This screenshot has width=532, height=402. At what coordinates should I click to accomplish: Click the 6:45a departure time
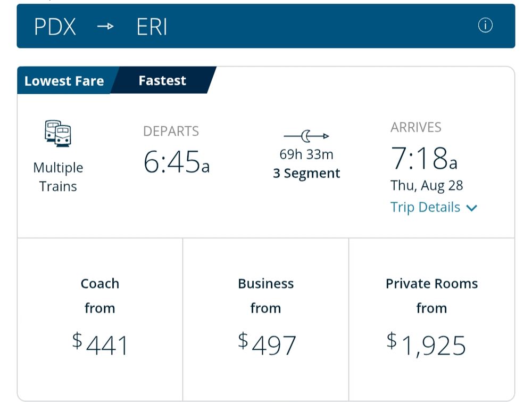[x=177, y=162]
